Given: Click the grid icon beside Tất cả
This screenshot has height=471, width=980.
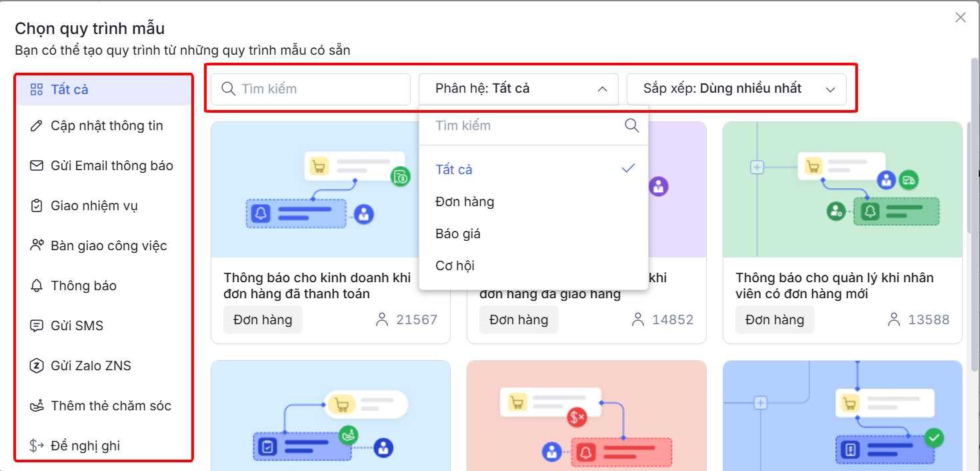Looking at the screenshot, I should 37,89.
